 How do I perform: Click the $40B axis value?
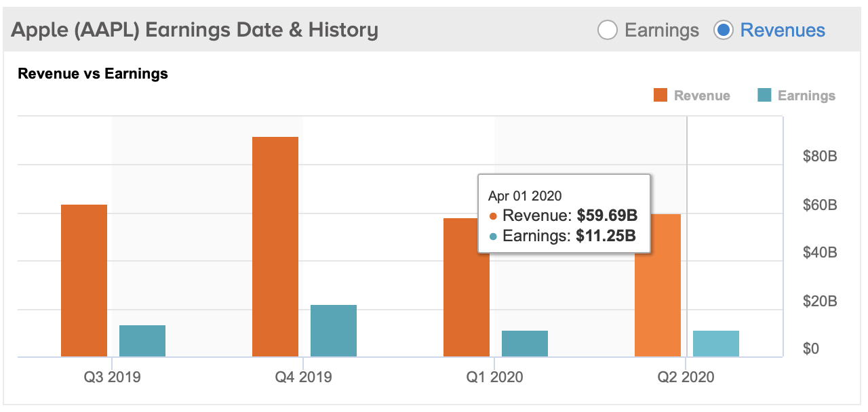click(x=819, y=253)
